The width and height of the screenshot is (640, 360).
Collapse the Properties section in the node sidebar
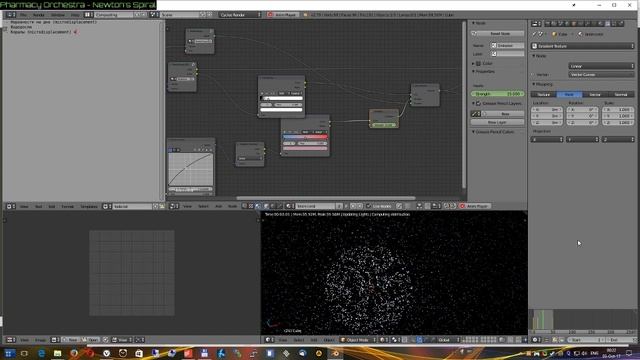(x=484, y=71)
